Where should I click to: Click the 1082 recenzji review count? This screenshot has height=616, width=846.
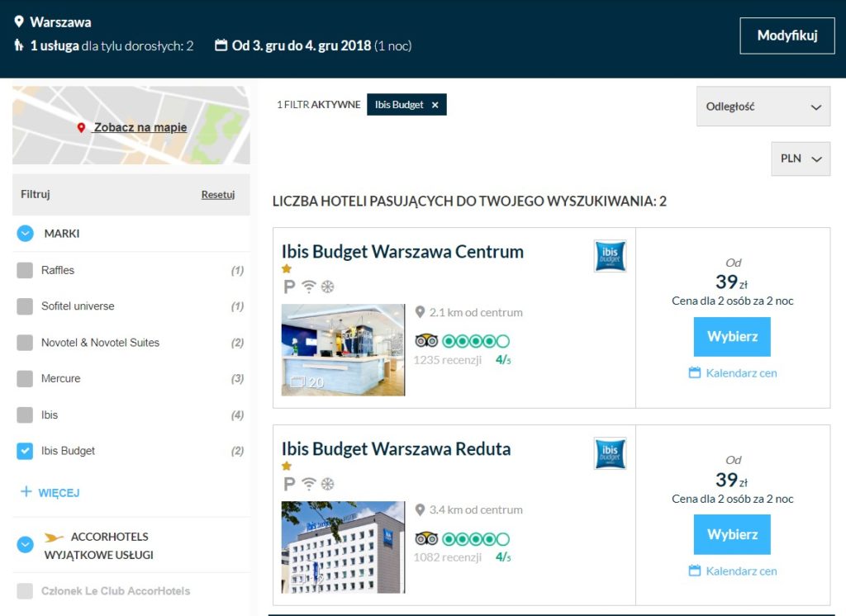coord(447,557)
